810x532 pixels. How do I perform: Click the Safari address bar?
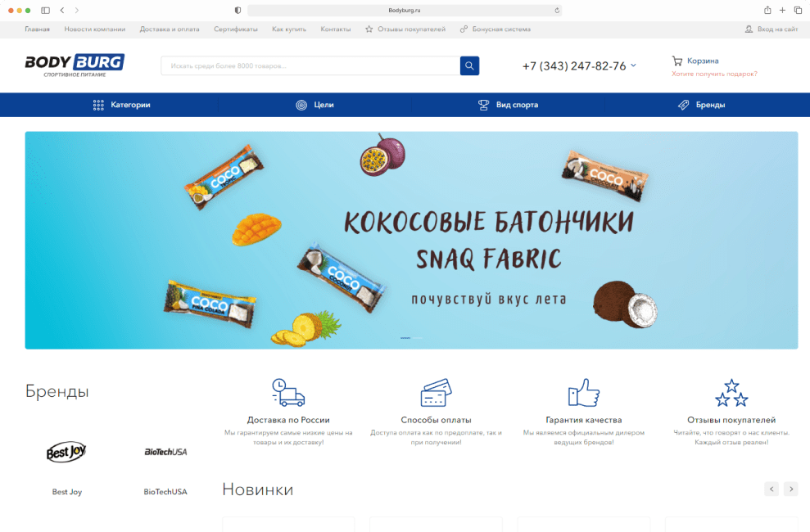pos(405,11)
